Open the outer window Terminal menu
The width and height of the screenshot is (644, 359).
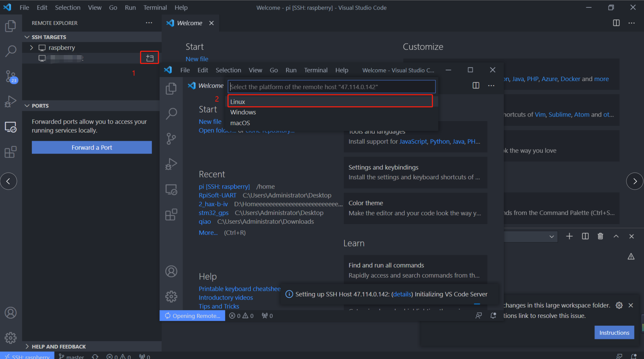coord(155,7)
